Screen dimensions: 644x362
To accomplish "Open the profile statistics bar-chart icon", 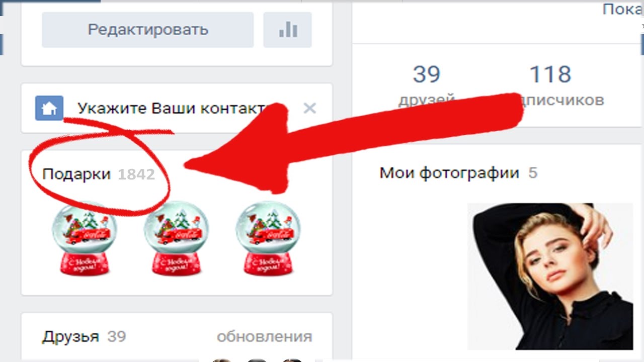I will click(x=288, y=30).
